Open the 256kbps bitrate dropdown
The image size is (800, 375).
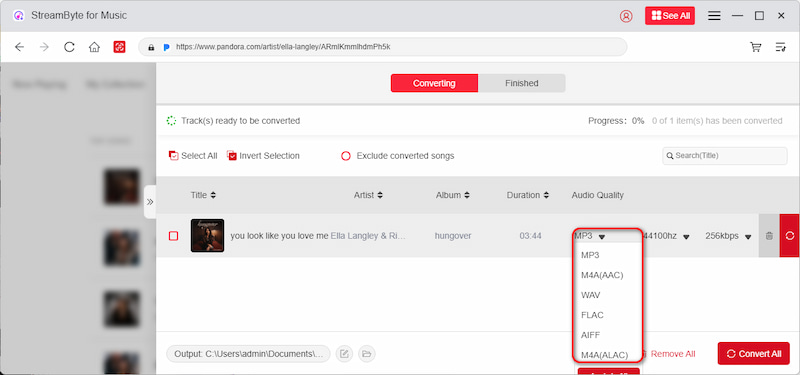pyautogui.click(x=729, y=236)
